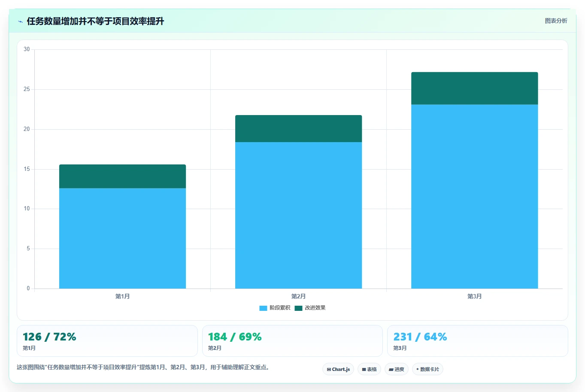Toggle the 改进效果 legend color box
The image size is (585, 392).
tap(298, 308)
